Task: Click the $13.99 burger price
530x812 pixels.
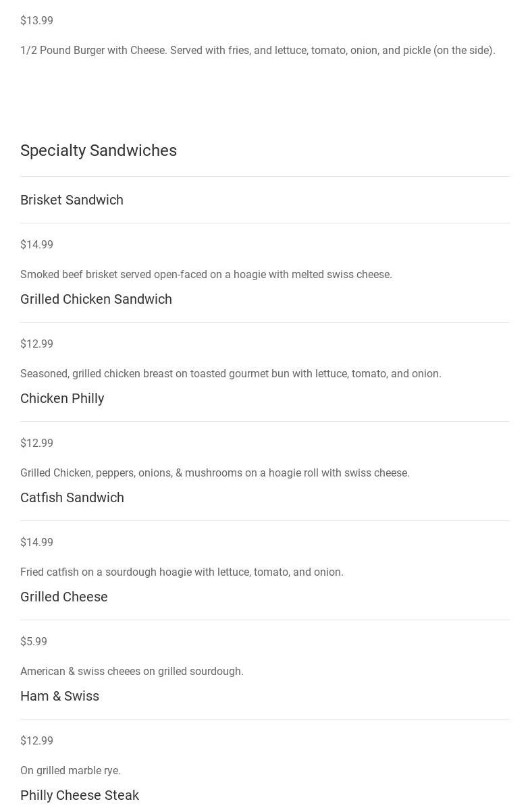Action: [36, 21]
